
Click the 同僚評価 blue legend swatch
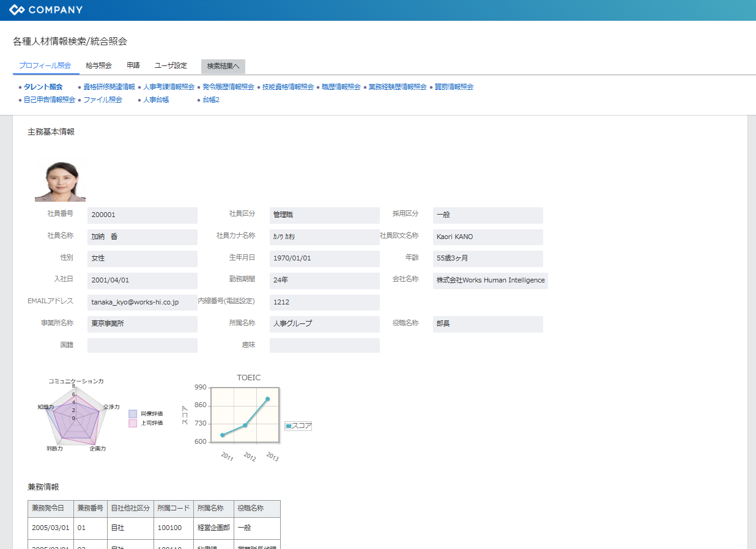coord(133,414)
